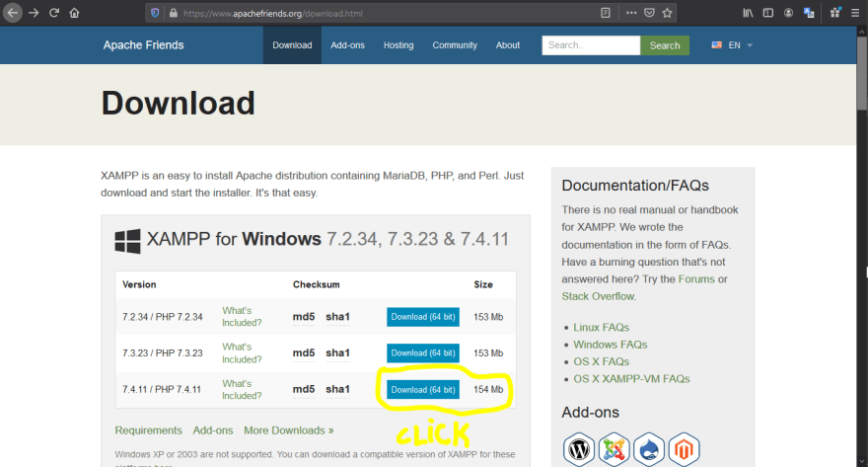Open the Magento add-on icon
The height and width of the screenshot is (467, 868).
point(684,449)
